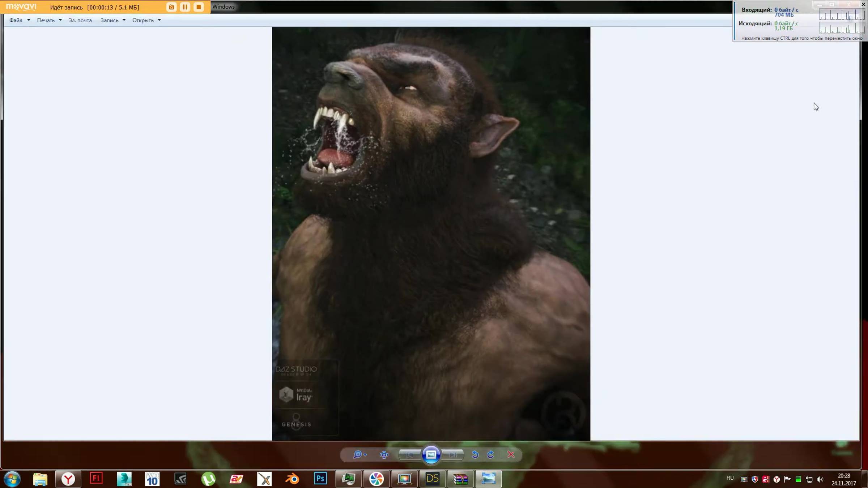Open Yandex Browser from taskbar
This screenshot has height=488, width=868.
coord(68,479)
